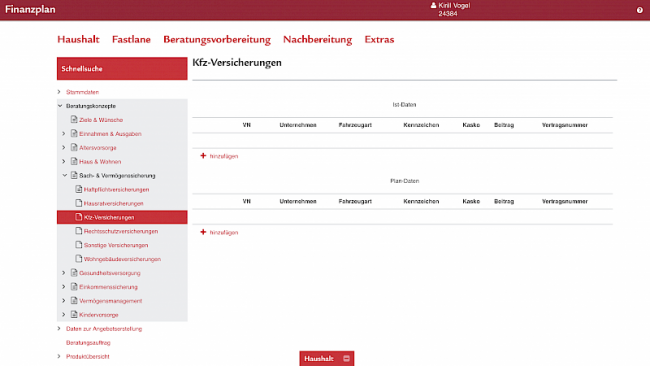This screenshot has height=366, width=650.
Task: Expand the Einnahmen & Ausgaben chevron
Action: point(63,133)
